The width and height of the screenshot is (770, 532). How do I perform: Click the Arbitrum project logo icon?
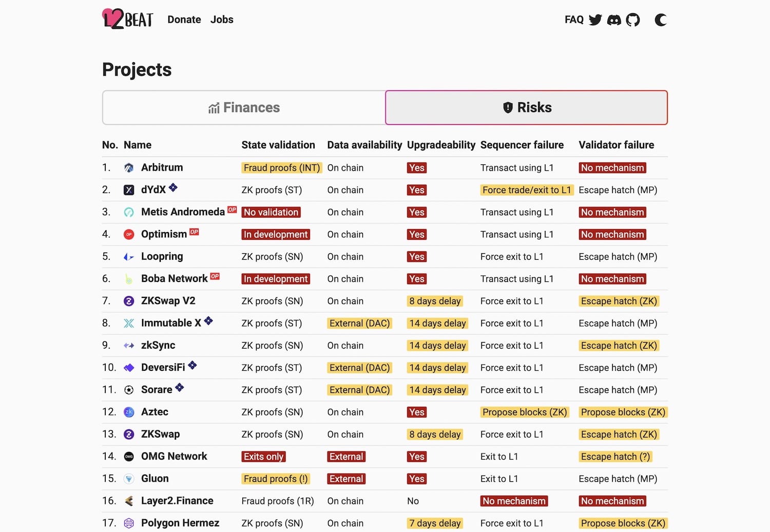point(129,168)
